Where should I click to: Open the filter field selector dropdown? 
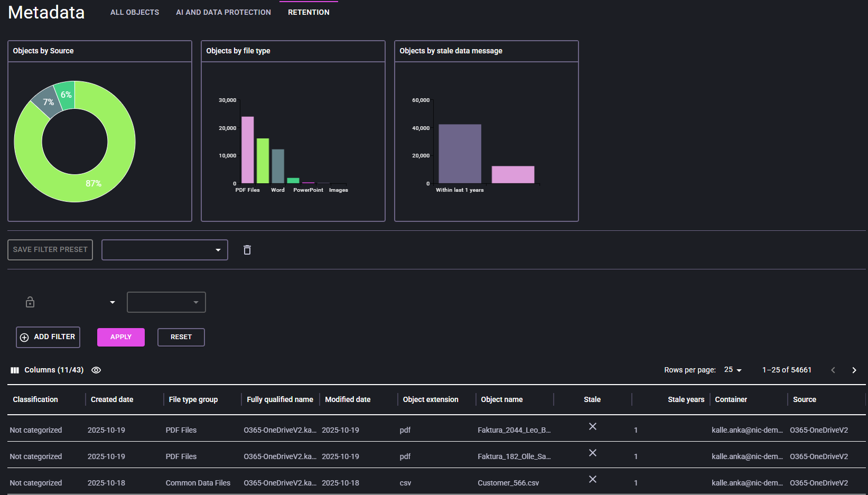point(112,302)
